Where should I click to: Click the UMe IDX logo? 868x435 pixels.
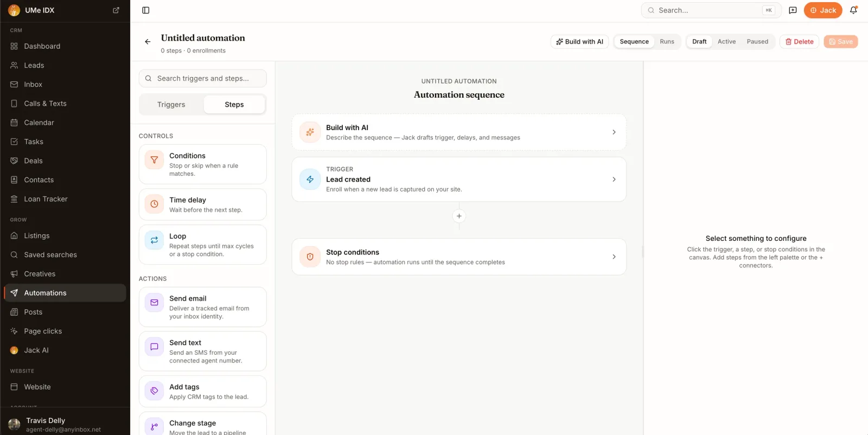pyautogui.click(x=14, y=10)
